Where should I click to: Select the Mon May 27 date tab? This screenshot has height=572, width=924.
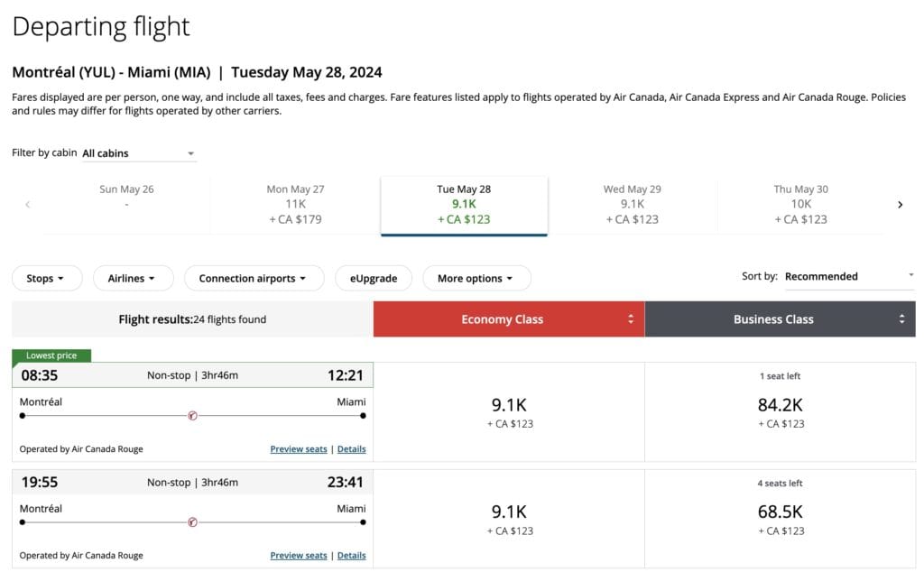pos(295,204)
